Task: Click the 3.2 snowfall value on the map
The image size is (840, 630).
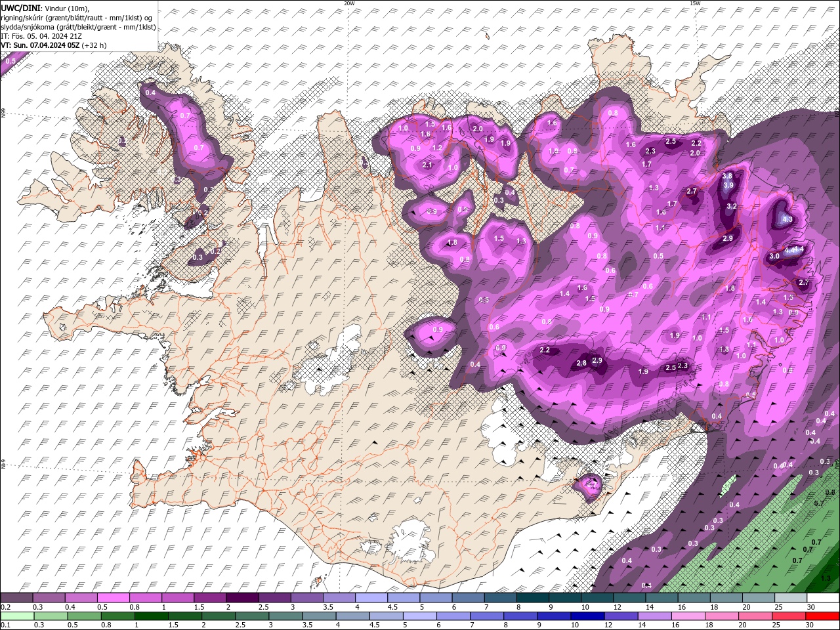Action: tap(732, 207)
